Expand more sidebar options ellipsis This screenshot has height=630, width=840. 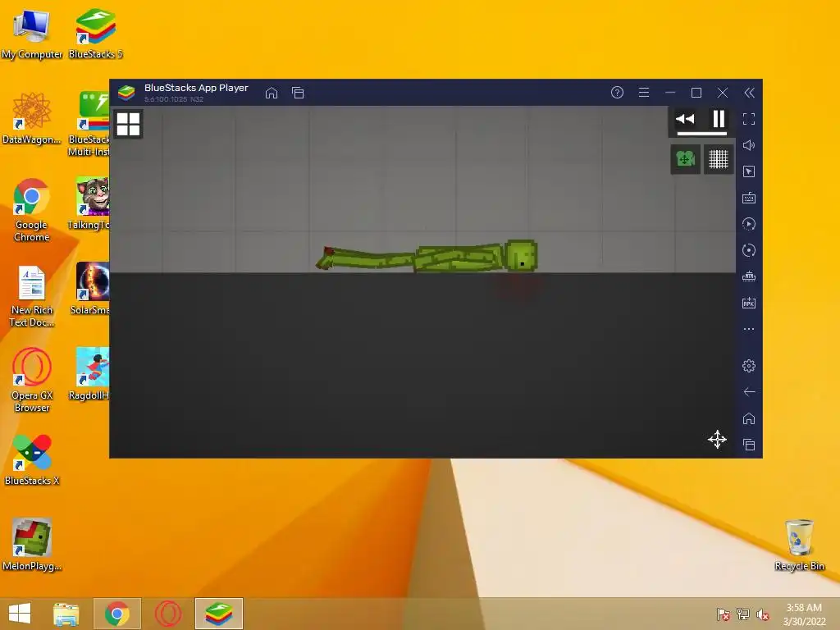tap(749, 329)
